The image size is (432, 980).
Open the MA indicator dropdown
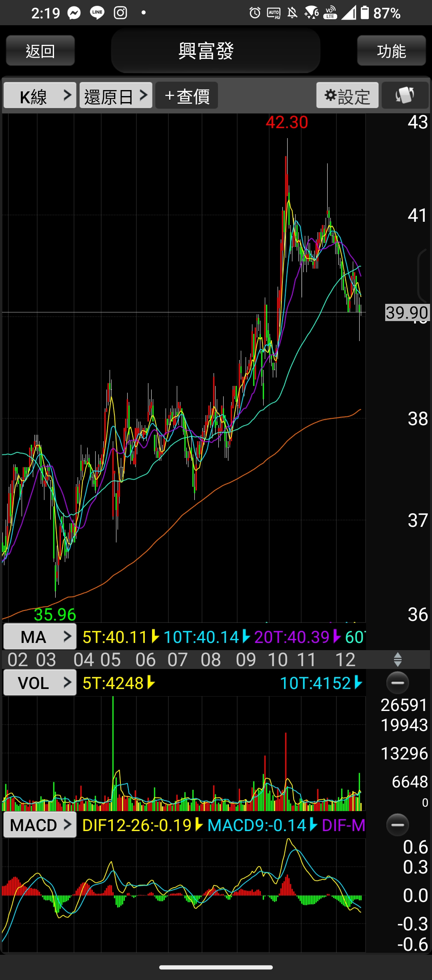coord(40,637)
